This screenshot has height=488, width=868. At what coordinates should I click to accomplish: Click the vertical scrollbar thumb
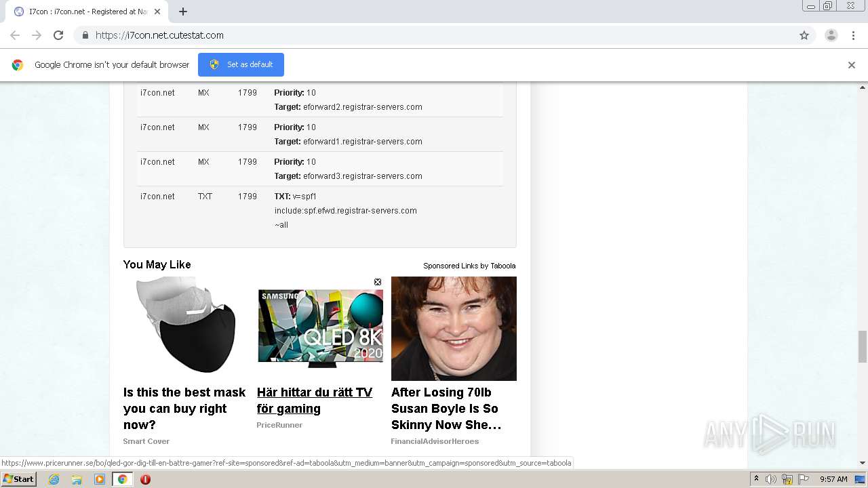[x=863, y=346]
